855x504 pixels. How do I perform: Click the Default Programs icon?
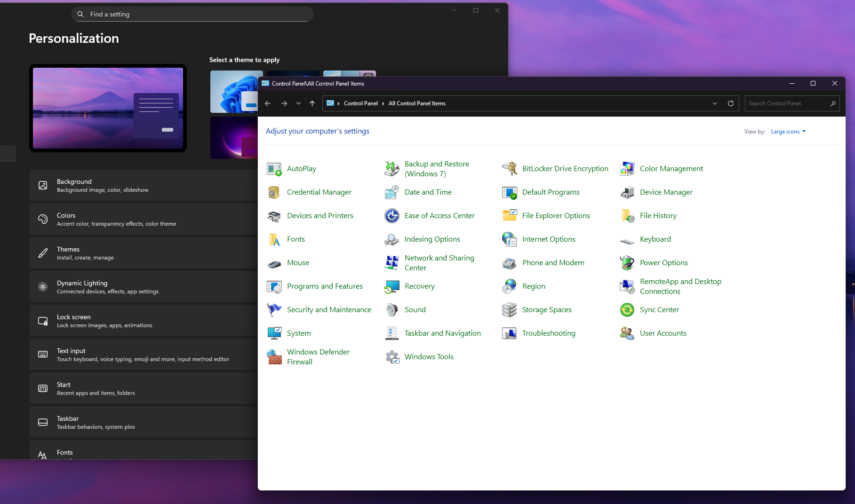pyautogui.click(x=509, y=192)
